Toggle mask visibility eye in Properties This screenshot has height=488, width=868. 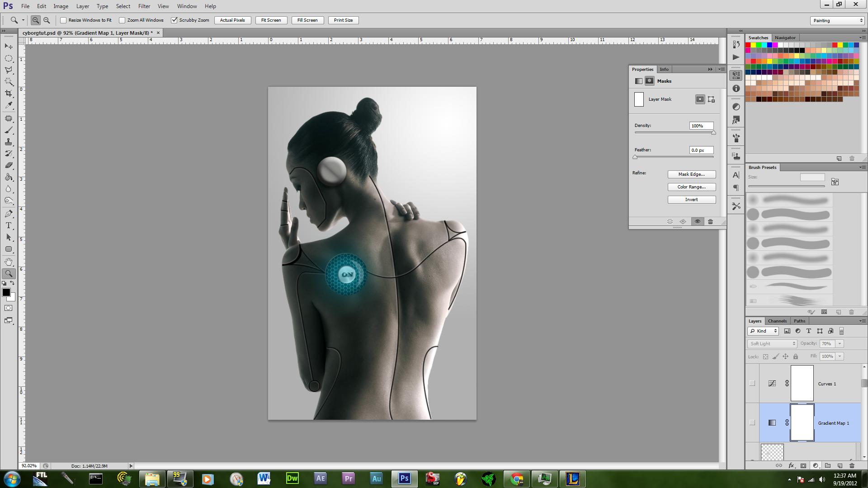point(698,221)
